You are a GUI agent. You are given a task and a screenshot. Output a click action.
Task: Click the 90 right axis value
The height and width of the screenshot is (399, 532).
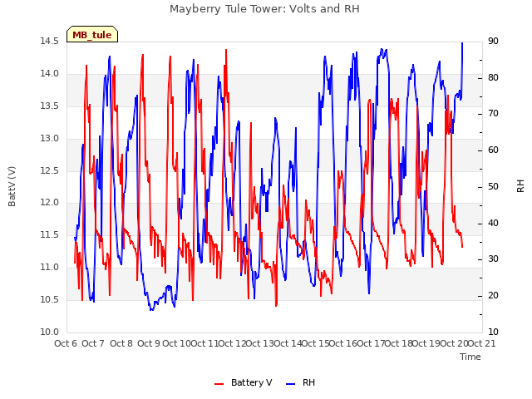[x=493, y=42]
